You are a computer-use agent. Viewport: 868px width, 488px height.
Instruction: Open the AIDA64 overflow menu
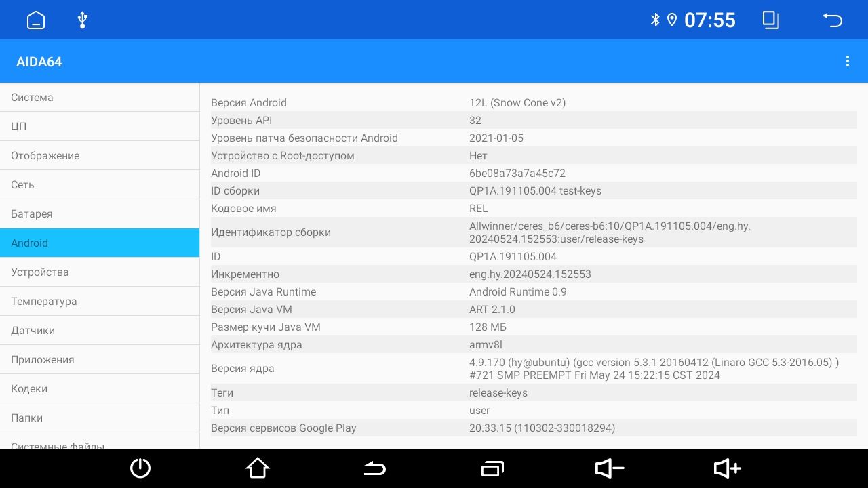[848, 61]
